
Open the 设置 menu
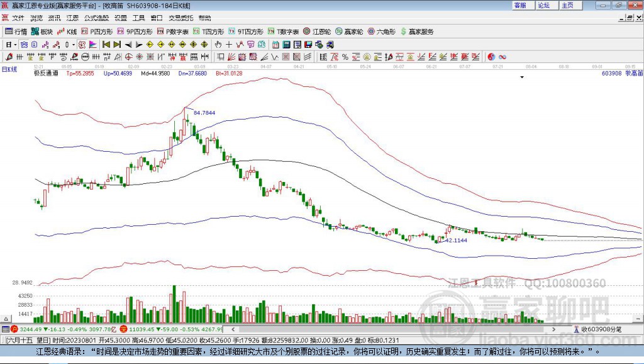(x=121, y=18)
